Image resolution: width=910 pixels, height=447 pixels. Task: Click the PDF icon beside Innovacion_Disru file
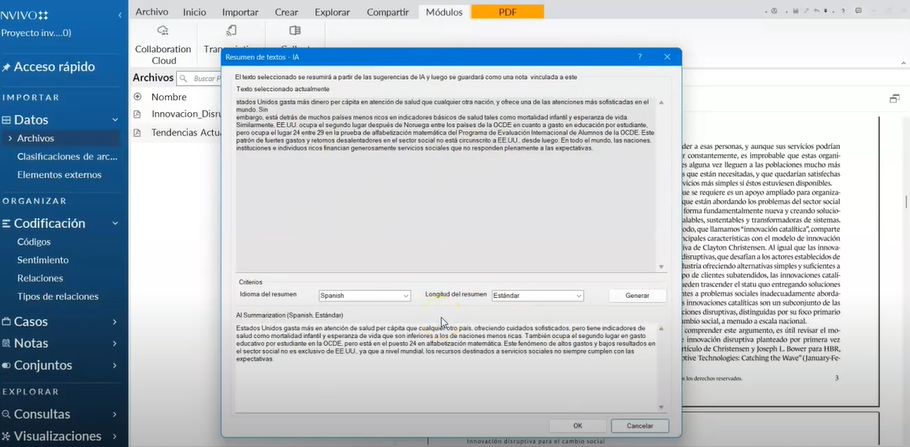click(x=138, y=114)
